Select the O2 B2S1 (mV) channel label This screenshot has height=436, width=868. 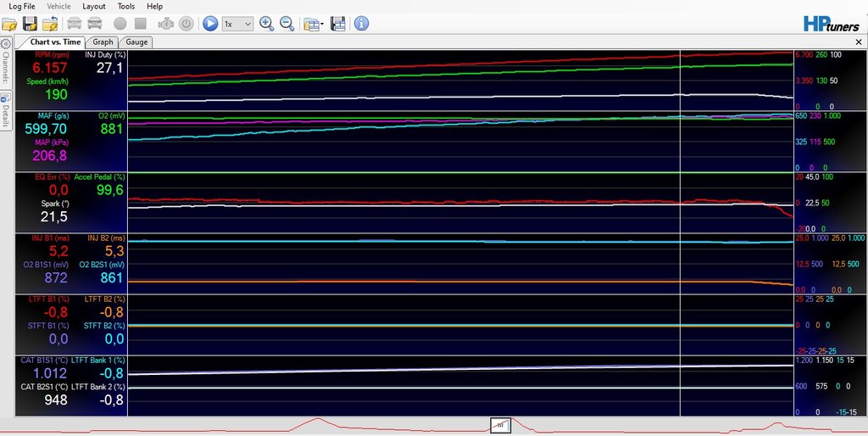[103, 265]
